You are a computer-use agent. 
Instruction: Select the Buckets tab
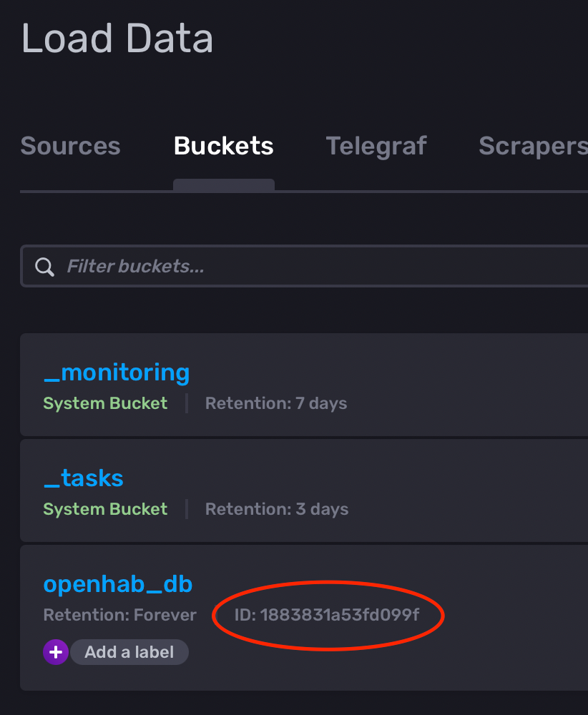223,146
